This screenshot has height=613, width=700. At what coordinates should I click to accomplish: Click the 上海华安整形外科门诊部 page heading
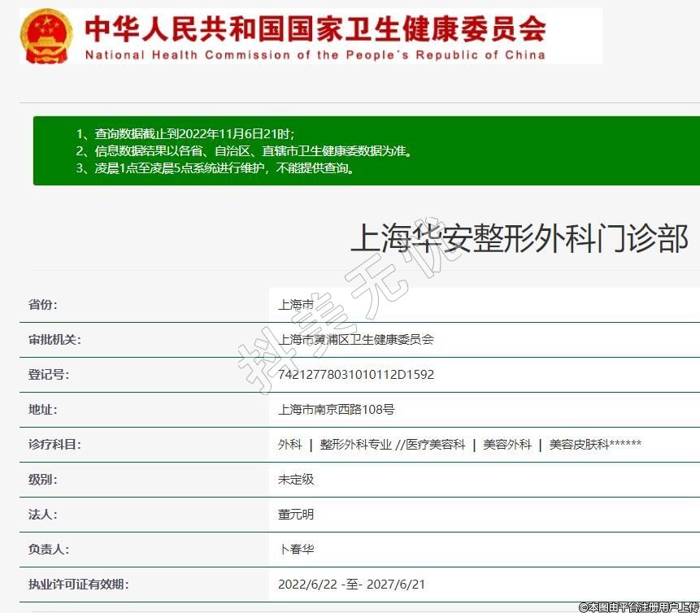[x=519, y=237]
